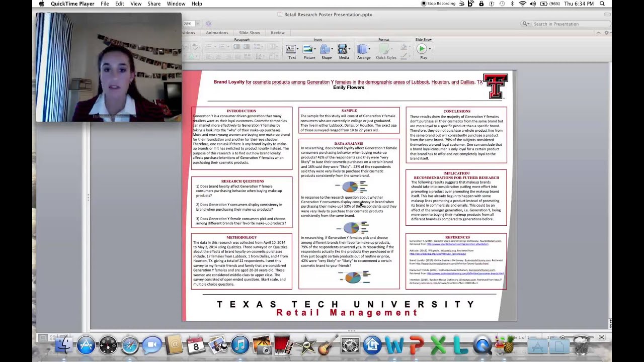
Task: Open the View menu
Action: click(136, 4)
